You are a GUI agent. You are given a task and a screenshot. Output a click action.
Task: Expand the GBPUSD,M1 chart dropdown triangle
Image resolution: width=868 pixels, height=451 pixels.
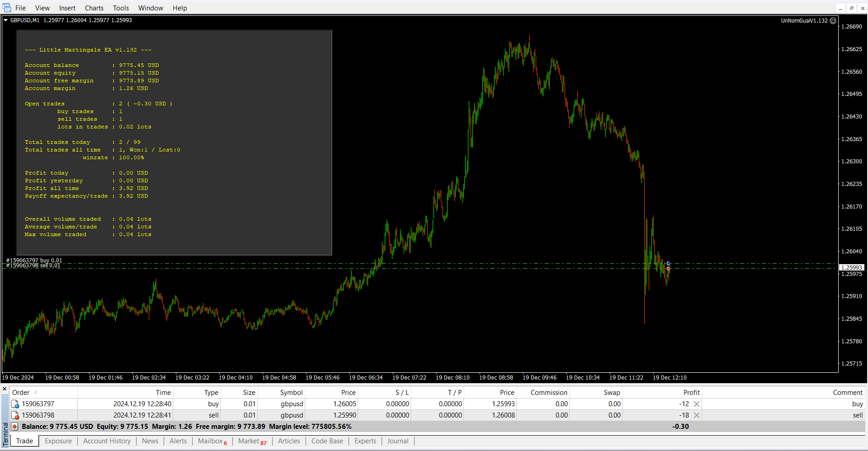(6, 20)
